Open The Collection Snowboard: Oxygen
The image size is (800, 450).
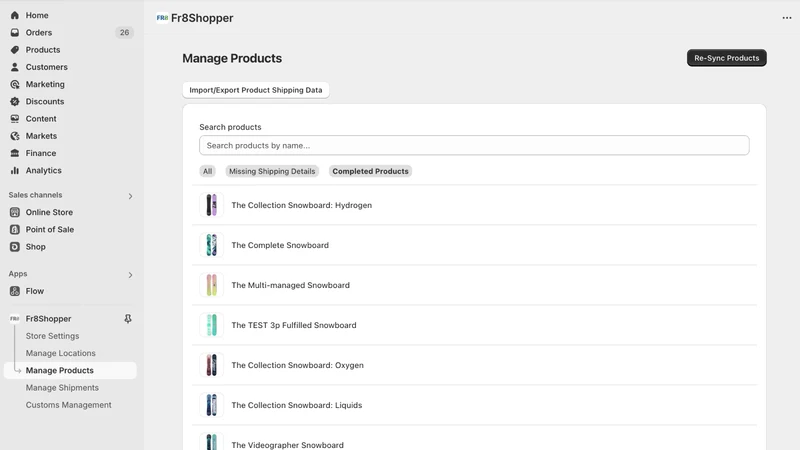[297, 365]
